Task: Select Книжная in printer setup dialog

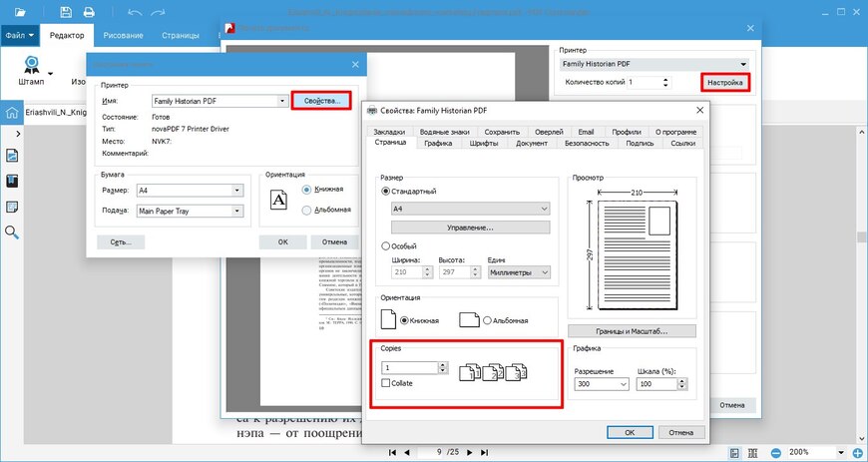Action: [x=306, y=190]
